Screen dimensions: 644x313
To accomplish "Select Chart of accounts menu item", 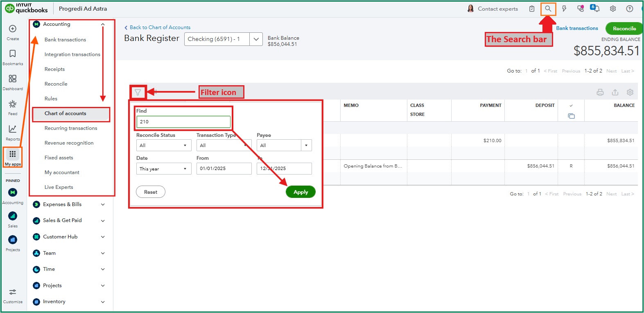I will [x=66, y=113].
